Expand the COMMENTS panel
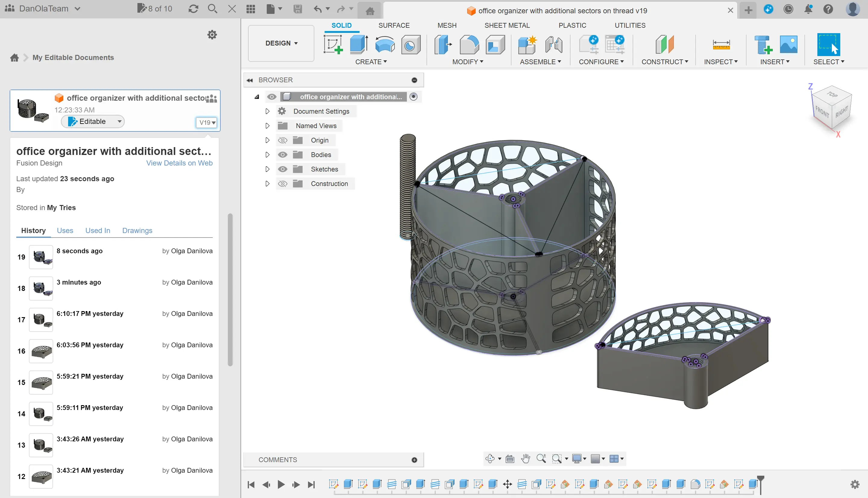Image resolution: width=868 pixels, height=498 pixels. (414, 460)
